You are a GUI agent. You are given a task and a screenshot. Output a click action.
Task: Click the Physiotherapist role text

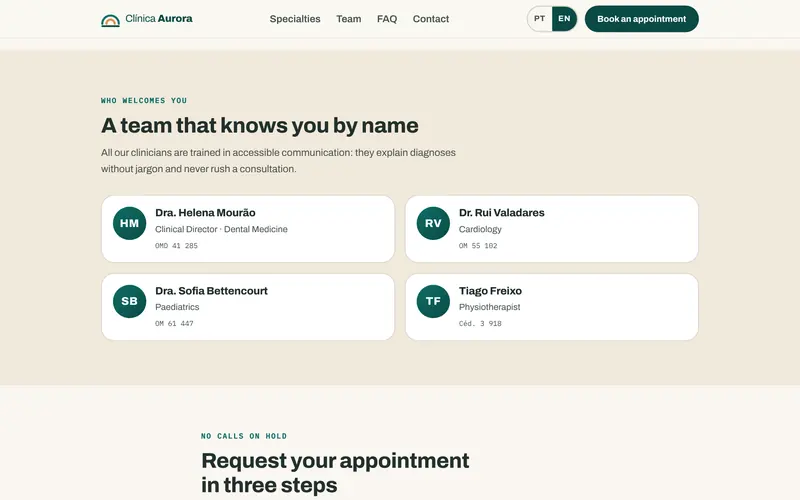489,307
